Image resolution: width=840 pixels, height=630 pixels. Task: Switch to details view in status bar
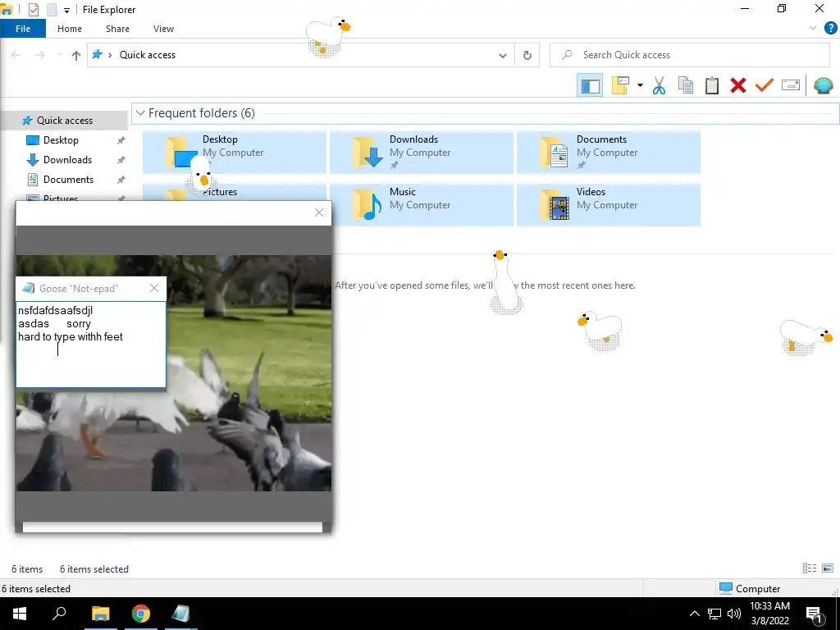(810, 568)
